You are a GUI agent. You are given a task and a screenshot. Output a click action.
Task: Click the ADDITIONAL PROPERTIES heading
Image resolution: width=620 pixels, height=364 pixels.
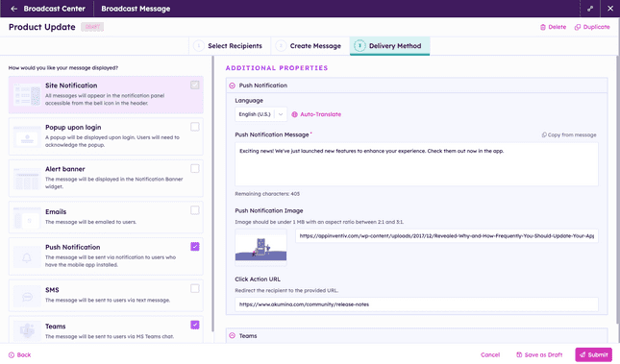pyautogui.click(x=277, y=68)
